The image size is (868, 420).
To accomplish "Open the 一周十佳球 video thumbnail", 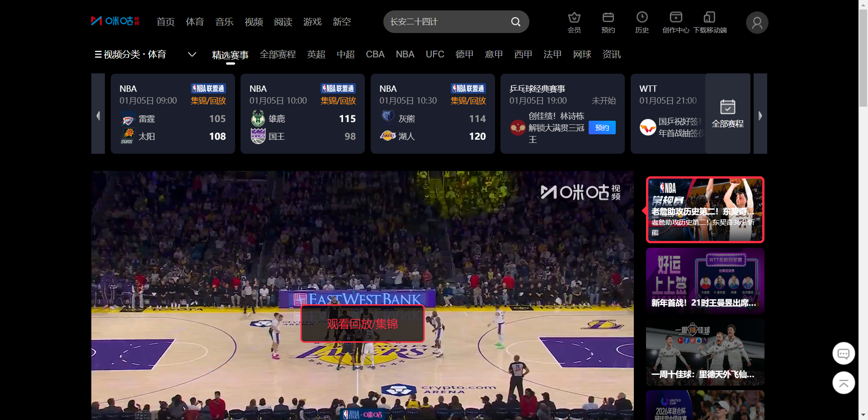I will pos(705,353).
